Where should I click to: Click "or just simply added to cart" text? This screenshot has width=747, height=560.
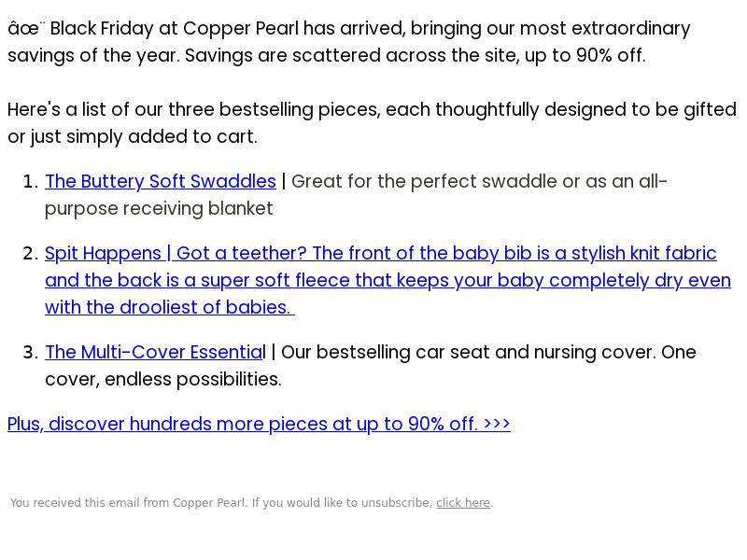(133, 137)
